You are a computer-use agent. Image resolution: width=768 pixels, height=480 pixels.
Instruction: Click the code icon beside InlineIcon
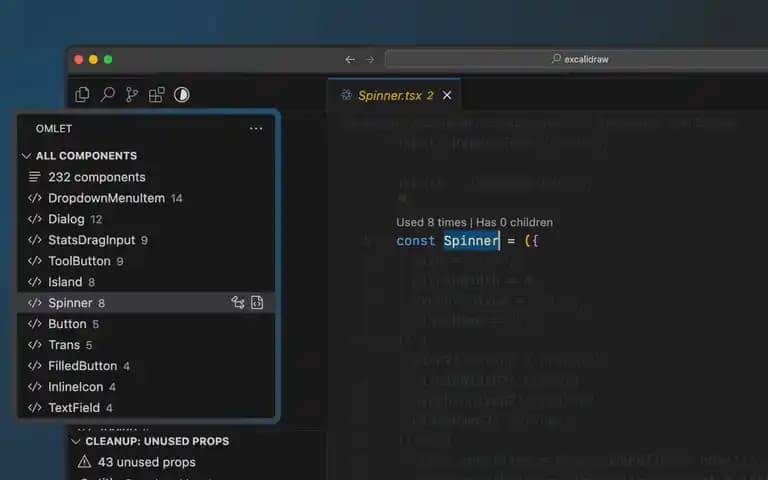pyautogui.click(x=35, y=387)
